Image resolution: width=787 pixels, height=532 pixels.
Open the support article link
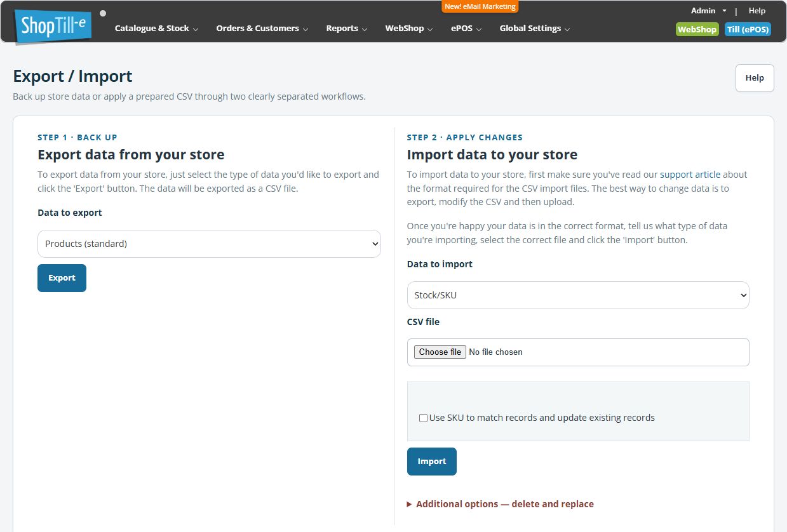[x=690, y=174]
